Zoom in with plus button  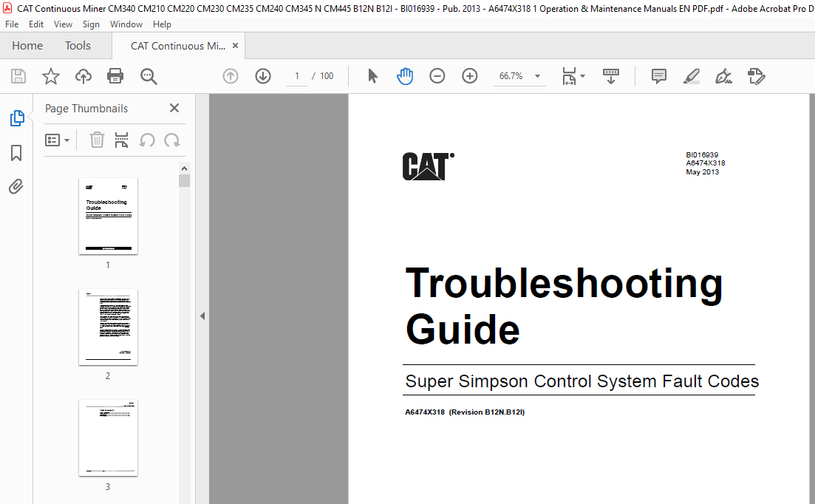point(470,76)
